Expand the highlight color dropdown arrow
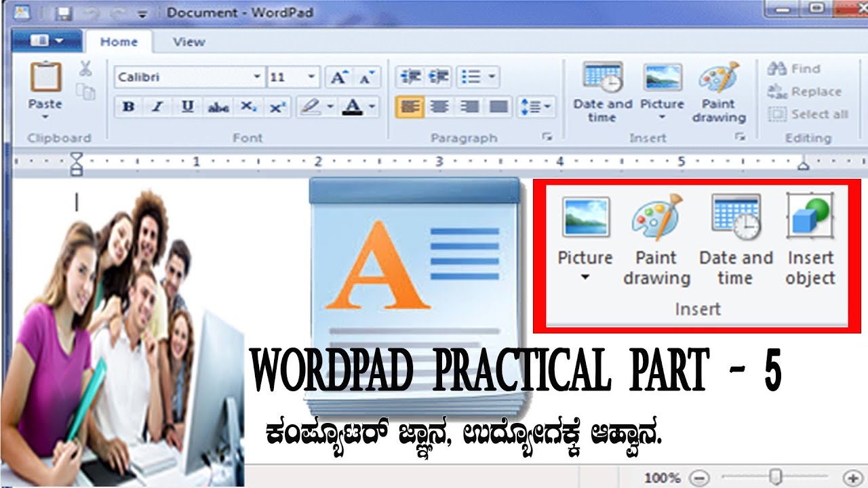The image size is (868, 488). tap(330, 107)
